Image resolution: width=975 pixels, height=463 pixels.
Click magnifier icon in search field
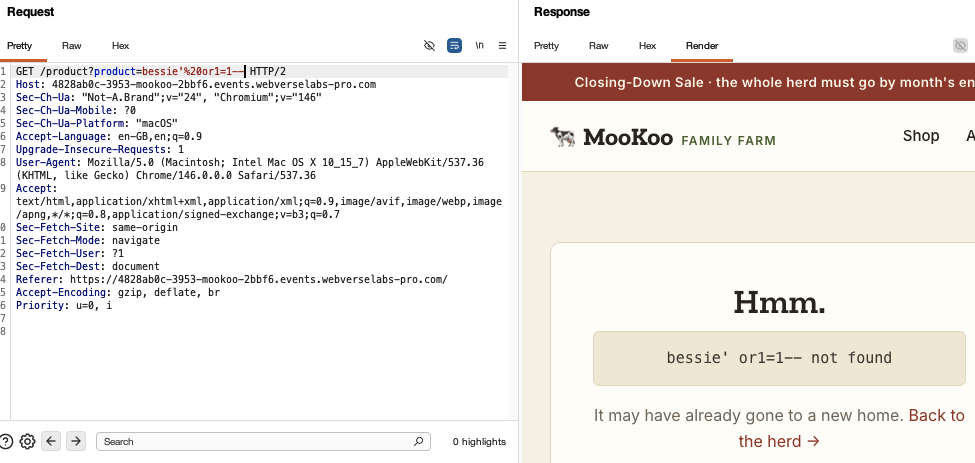click(x=418, y=441)
